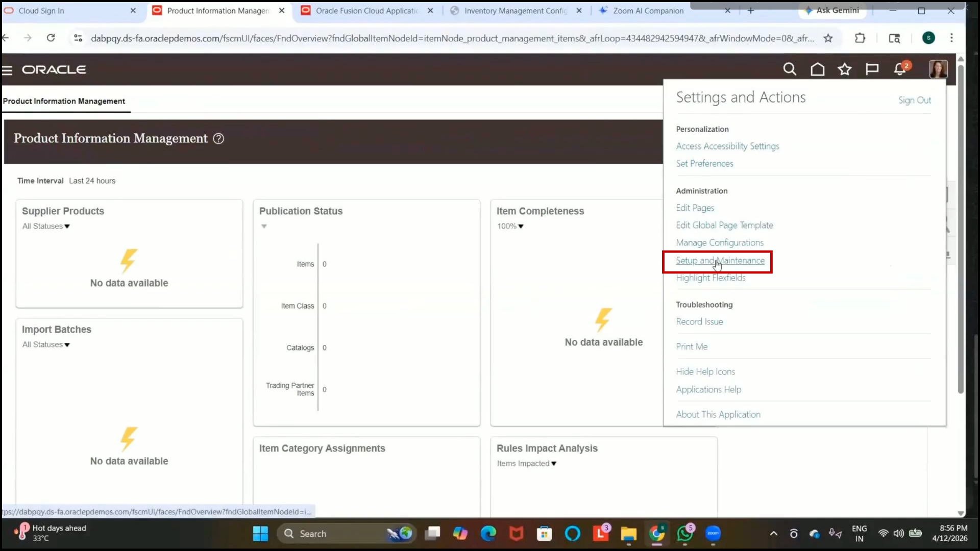Click the browser address bar URL
Viewport: 980px width, 551px height.
[x=452, y=38]
